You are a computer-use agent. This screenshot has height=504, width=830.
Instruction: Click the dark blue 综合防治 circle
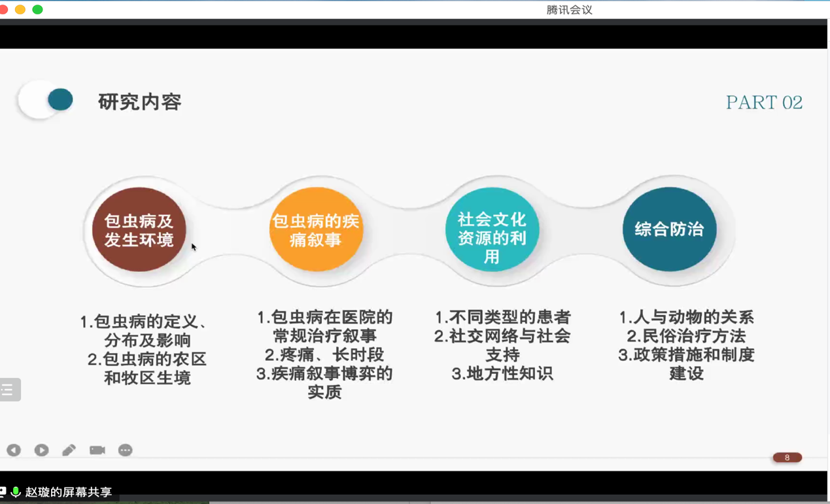[669, 229]
